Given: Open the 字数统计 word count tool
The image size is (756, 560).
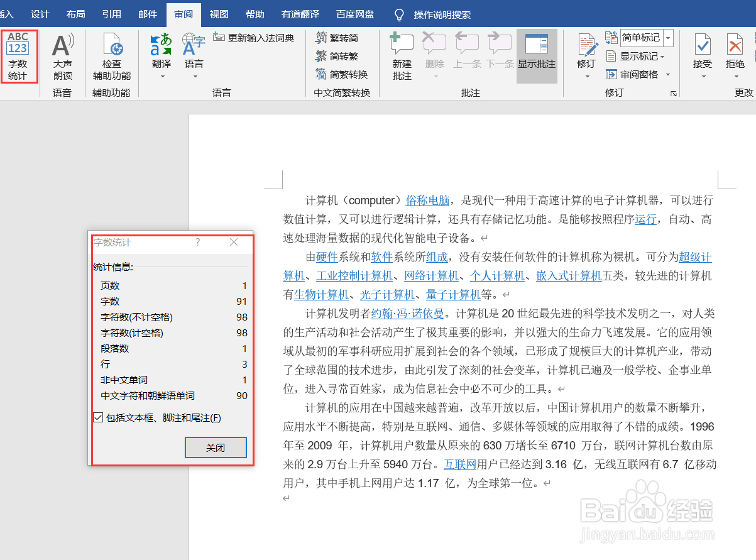Looking at the screenshot, I should (18, 57).
